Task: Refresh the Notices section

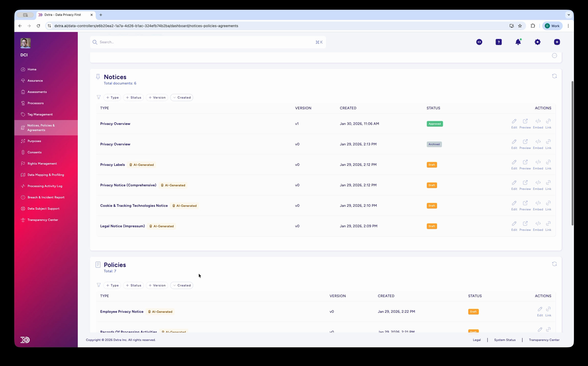Action: 554,76
